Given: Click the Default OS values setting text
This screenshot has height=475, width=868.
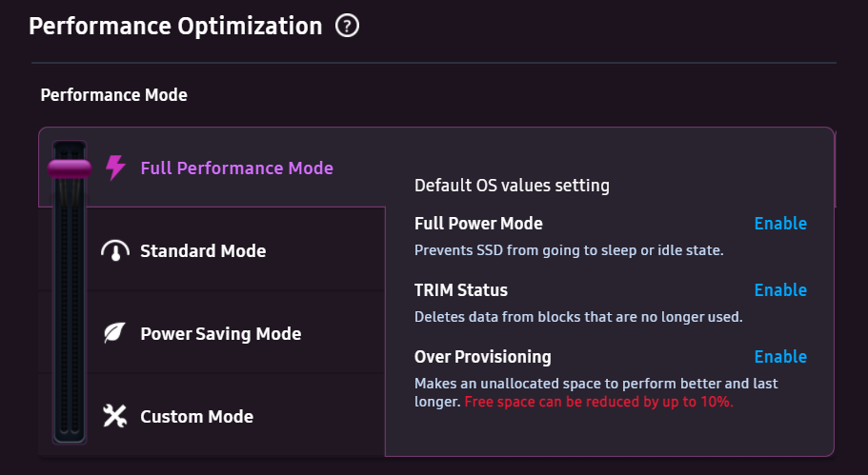Looking at the screenshot, I should pyautogui.click(x=512, y=186).
